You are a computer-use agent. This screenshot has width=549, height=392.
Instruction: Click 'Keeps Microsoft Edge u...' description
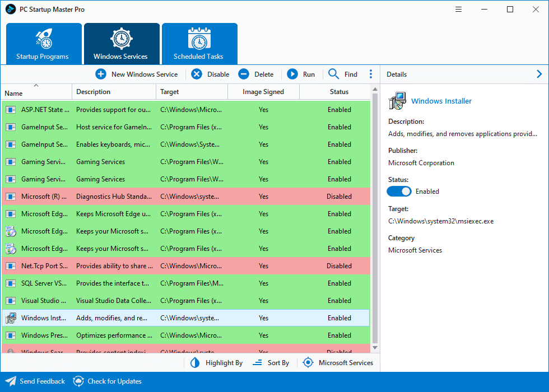tap(113, 214)
